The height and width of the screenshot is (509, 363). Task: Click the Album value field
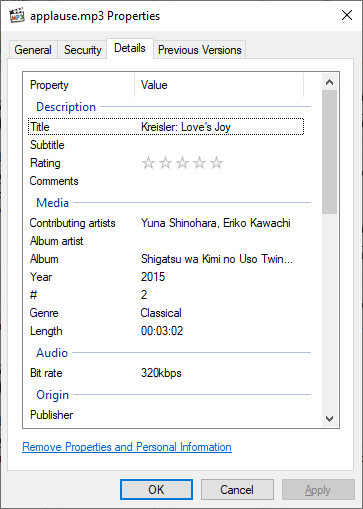click(217, 259)
